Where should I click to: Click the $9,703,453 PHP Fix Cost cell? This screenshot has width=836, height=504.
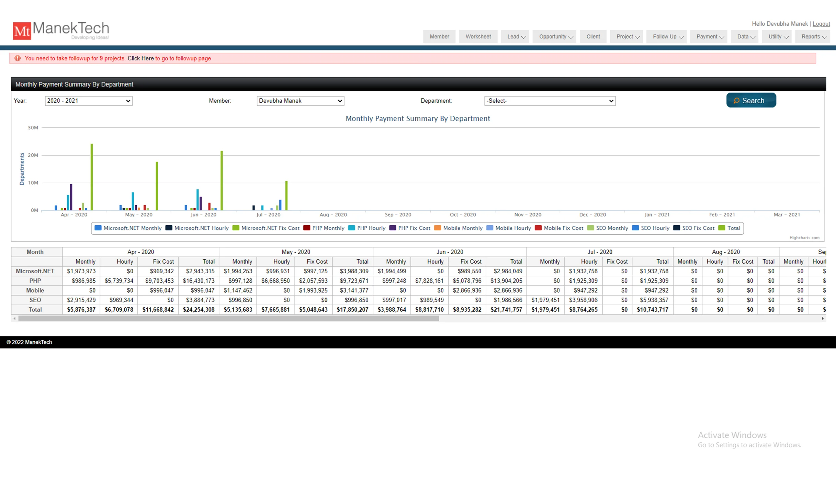click(158, 281)
